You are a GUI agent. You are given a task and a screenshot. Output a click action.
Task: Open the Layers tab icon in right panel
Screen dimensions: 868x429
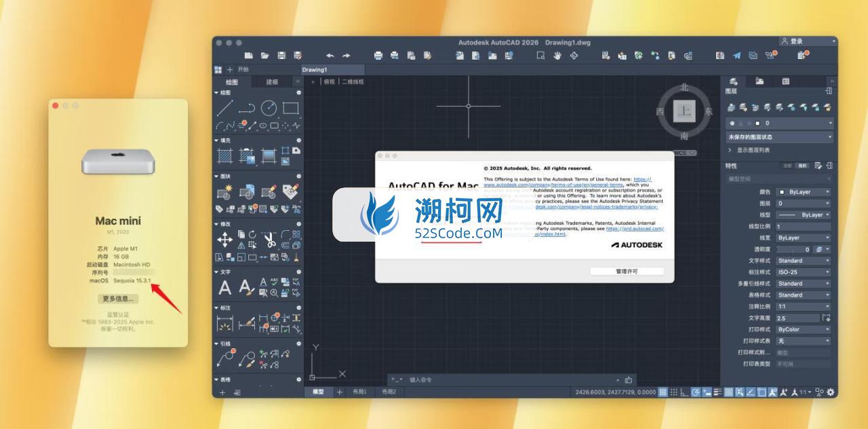pyautogui.click(x=733, y=81)
